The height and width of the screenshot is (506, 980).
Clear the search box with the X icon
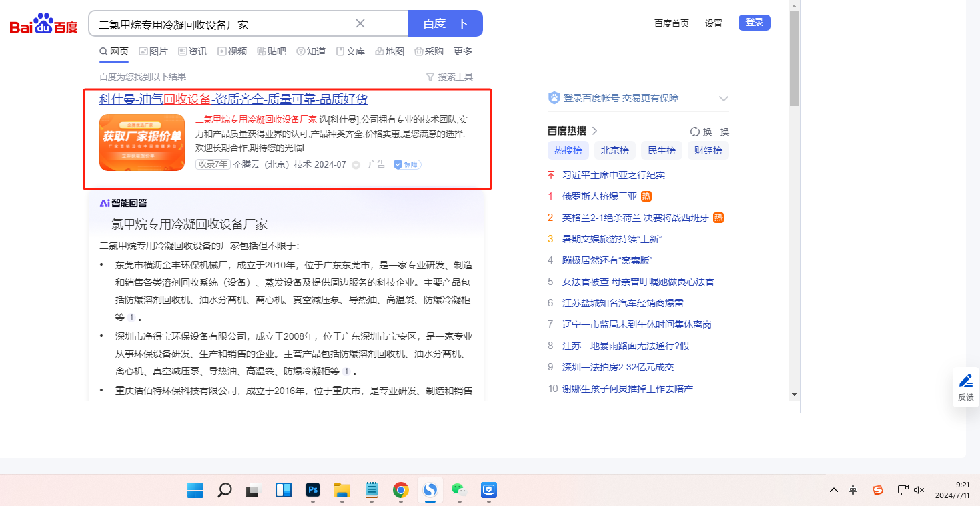(x=360, y=23)
